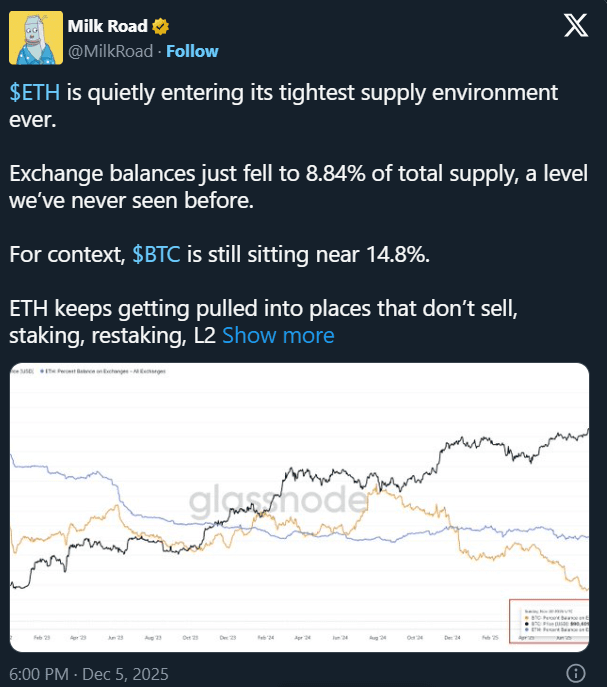Click the blue ETH legend dot atop chart
The image size is (607, 687).
pyautogui.click(x=43, y=371)
